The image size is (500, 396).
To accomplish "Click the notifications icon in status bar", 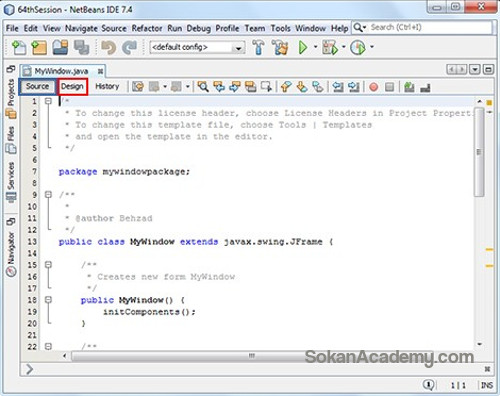I will [429, 385].
